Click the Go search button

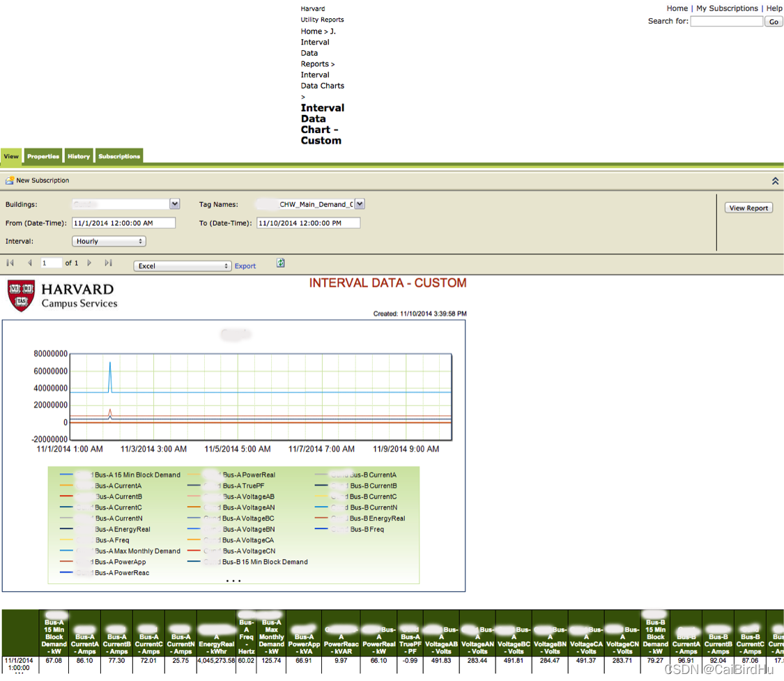pos(774,22)
